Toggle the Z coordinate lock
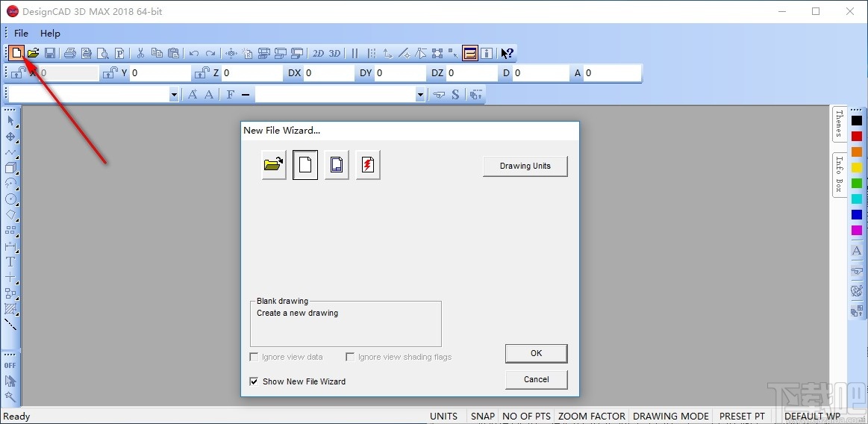 point(202,73)
